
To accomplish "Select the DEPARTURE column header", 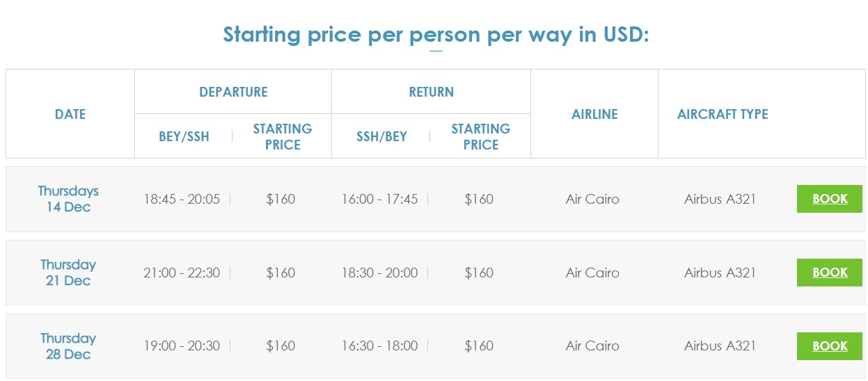I will (x=233, y=92).
